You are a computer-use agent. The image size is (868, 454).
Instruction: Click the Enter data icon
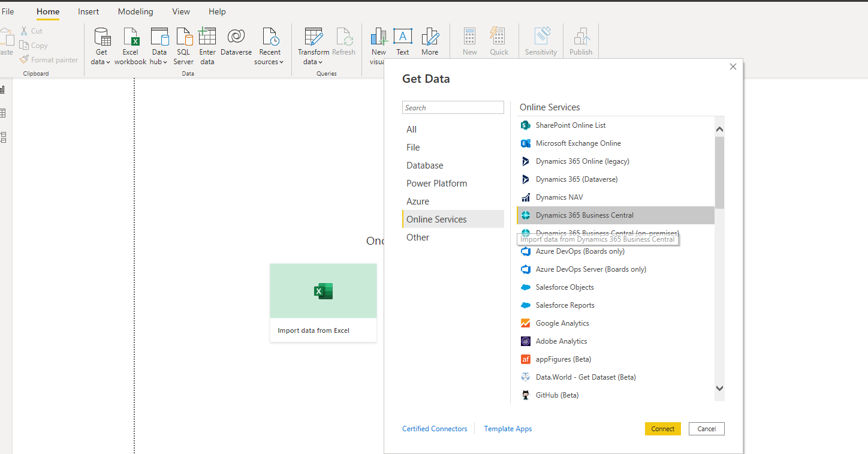(207, 38)
